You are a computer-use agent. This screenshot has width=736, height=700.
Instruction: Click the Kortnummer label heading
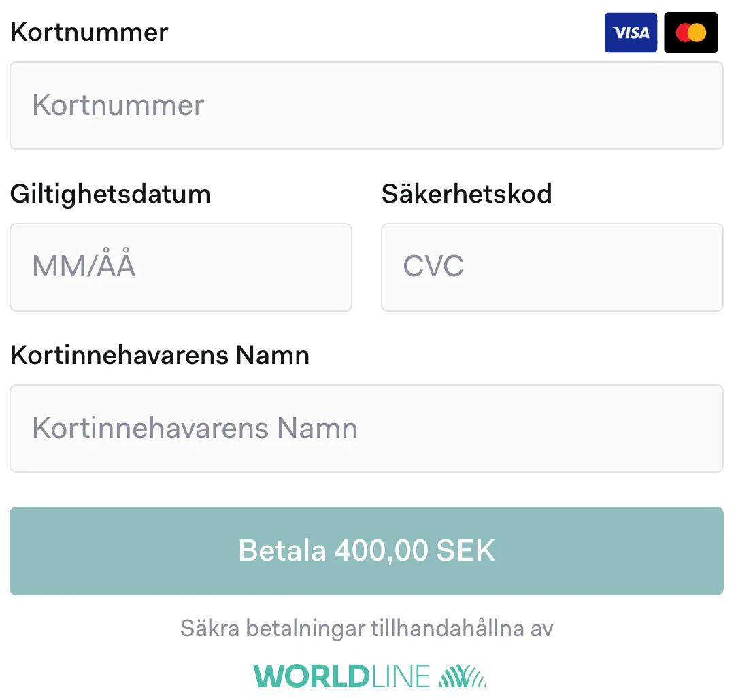[88, 32]
